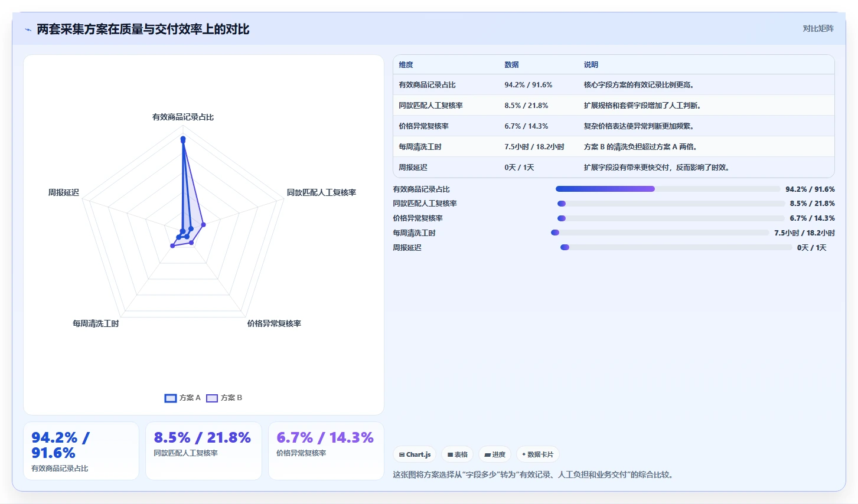This screenshot has height=504, width=858.
Task: Click the 周报延迟 progress bar
Action: 676,247
